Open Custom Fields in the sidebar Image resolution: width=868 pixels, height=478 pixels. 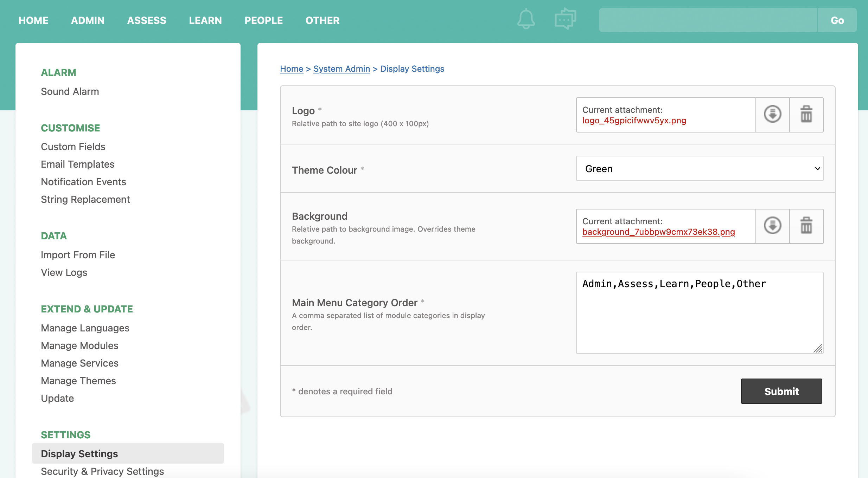tap(73, 147)
